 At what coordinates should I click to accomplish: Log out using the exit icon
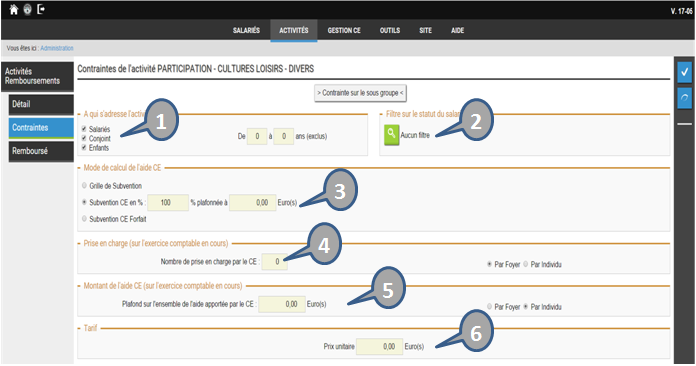coord(41,9)
